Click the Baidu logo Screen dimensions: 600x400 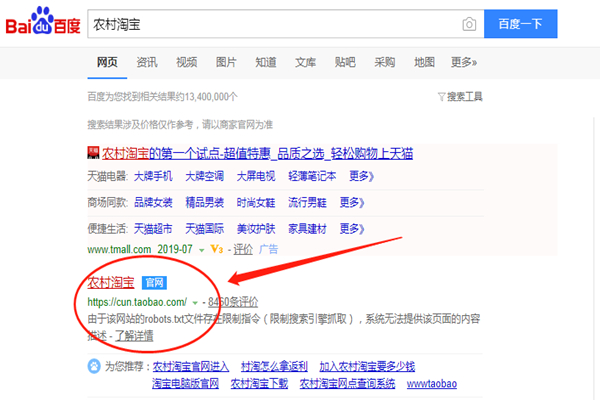[x=43, y=21]
